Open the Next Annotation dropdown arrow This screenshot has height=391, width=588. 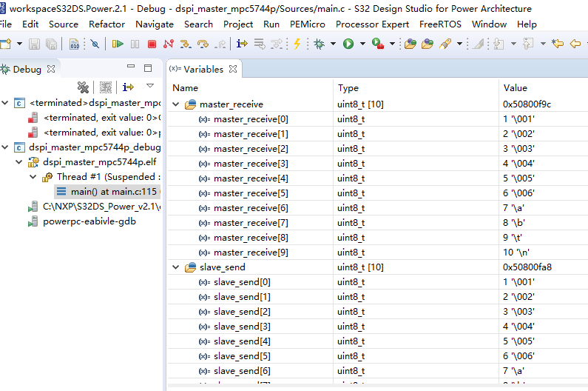coord(513,44)
